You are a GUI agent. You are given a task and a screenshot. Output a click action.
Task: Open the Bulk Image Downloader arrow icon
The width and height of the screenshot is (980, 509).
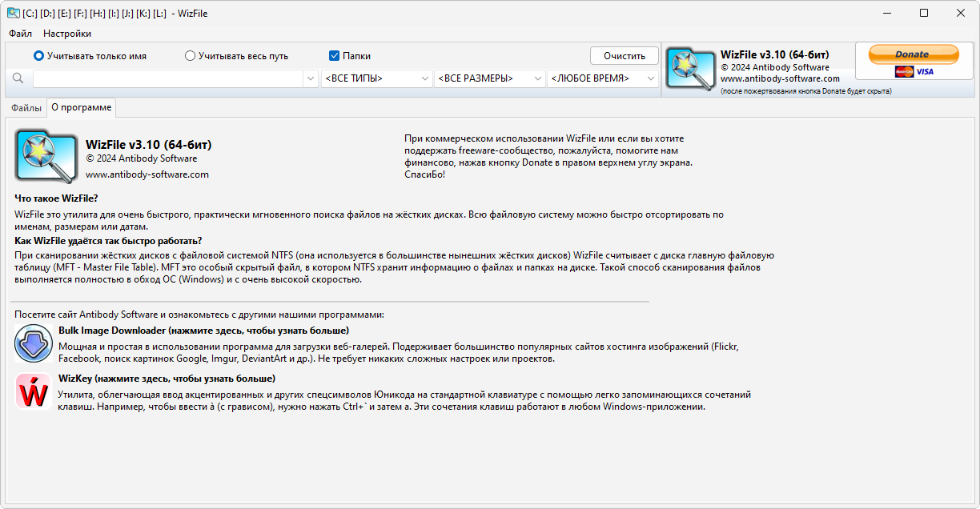[x=33, y=344]
